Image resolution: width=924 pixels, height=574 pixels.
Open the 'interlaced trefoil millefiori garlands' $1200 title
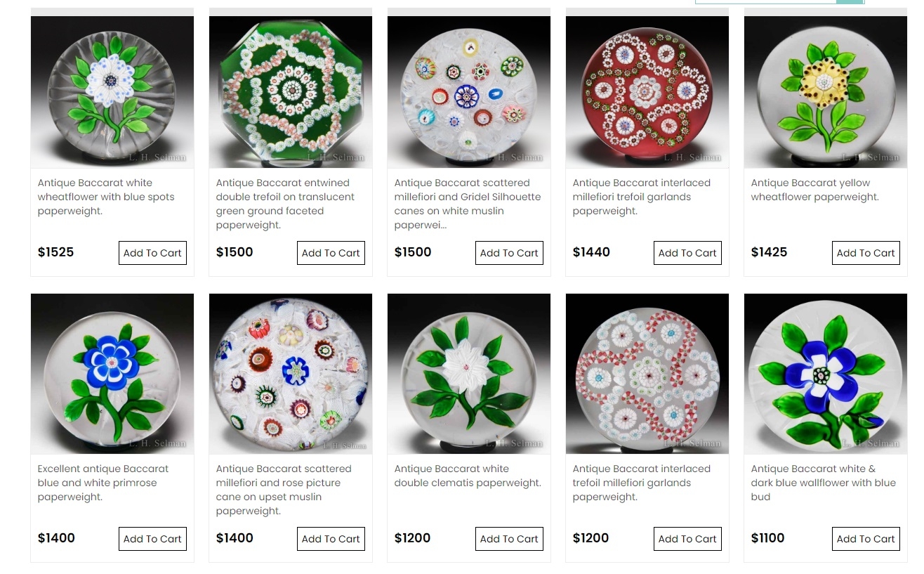(x=642, y=483)
